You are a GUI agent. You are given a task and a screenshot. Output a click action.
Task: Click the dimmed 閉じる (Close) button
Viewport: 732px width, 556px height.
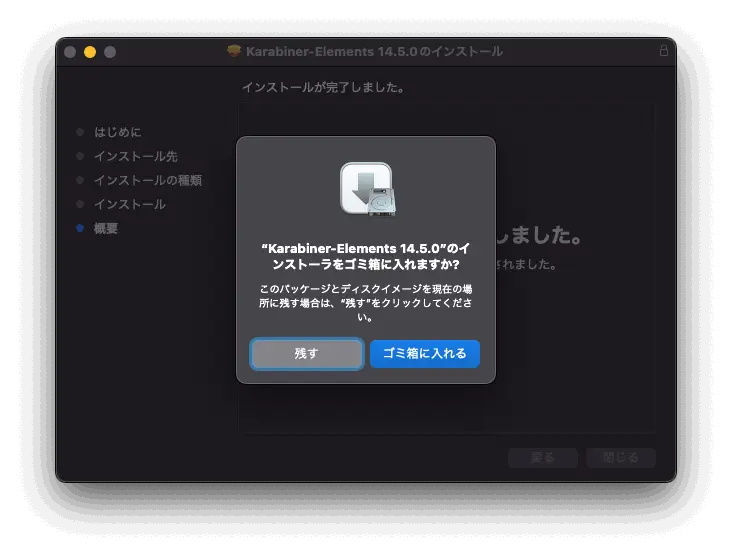[621, 457]
